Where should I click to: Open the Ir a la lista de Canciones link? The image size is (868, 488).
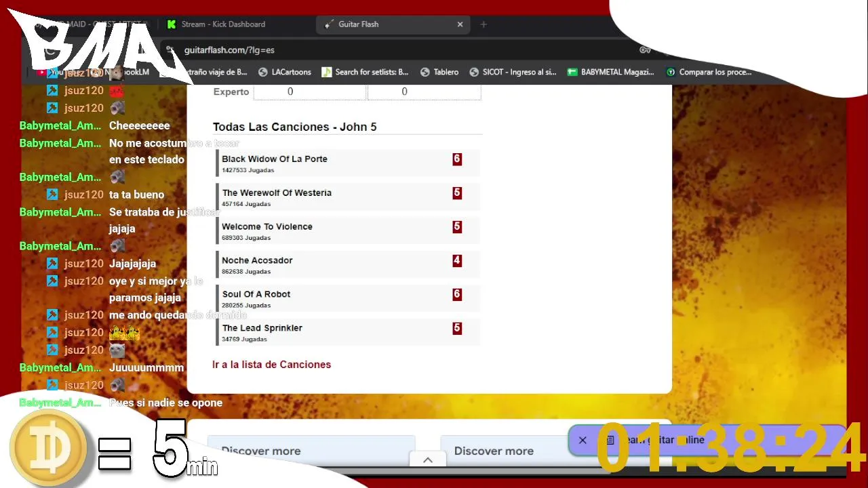(x=271, y=365)
